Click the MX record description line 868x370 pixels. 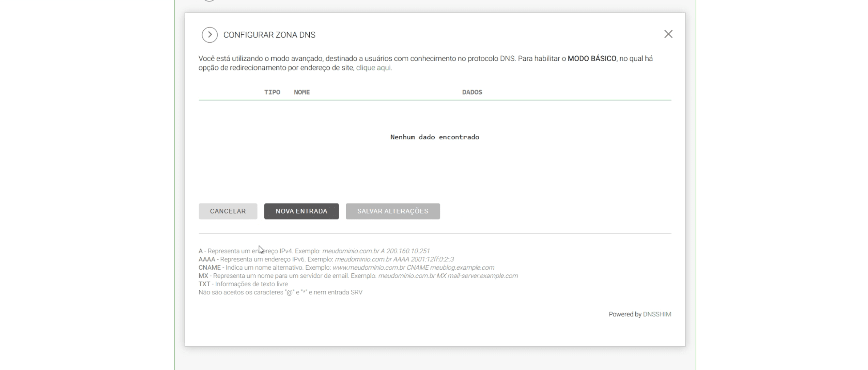(x=358, y=276)
